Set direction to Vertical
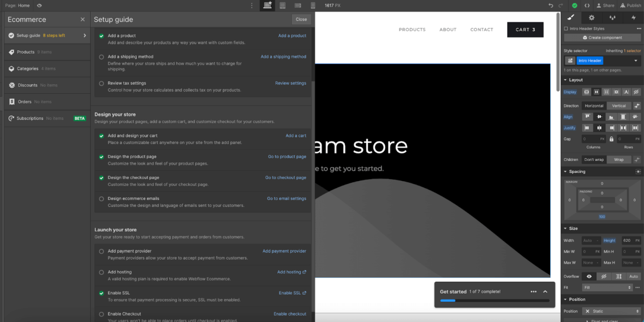Viewport: 644px width, 322px height. point(619,106)
